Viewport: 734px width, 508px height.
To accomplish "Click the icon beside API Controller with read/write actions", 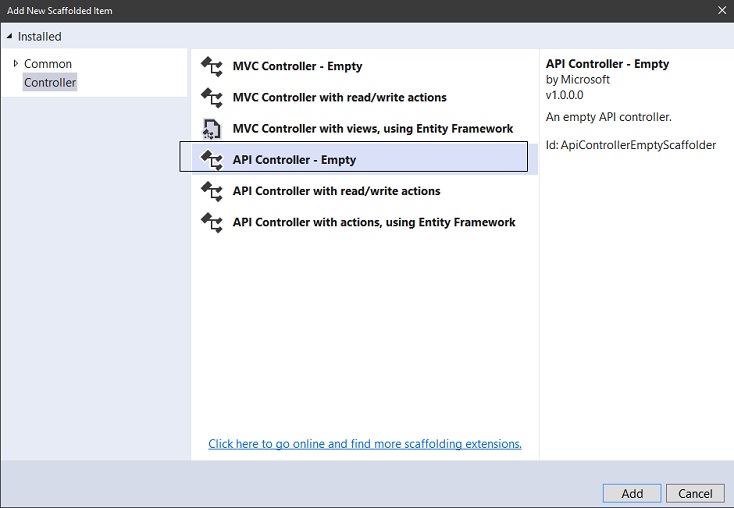I will click(x=212, y=191).
